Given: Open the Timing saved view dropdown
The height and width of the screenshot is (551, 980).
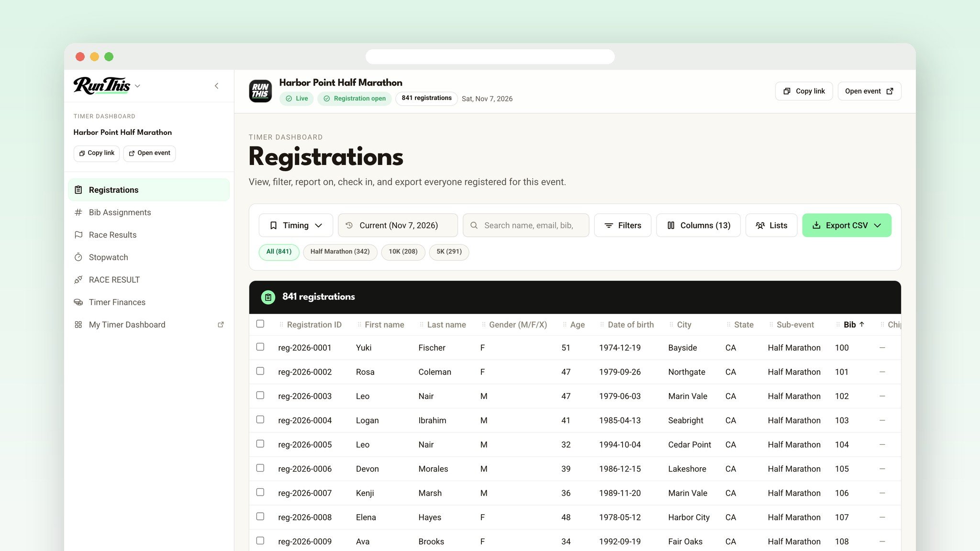Looking at the screenshot, I should coord(296,225).
